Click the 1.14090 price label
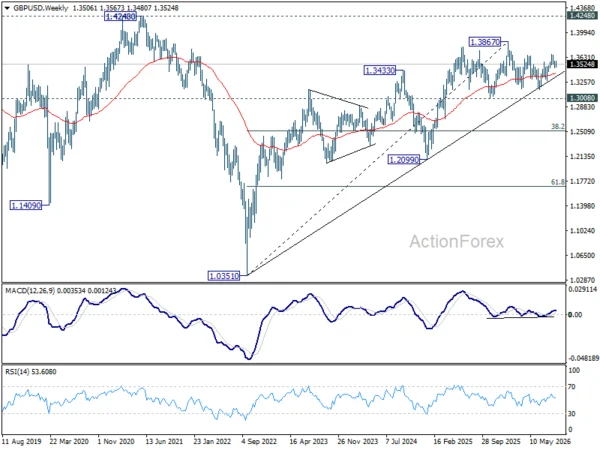Screen dimensions: 600x450 (x=26, y=205)
